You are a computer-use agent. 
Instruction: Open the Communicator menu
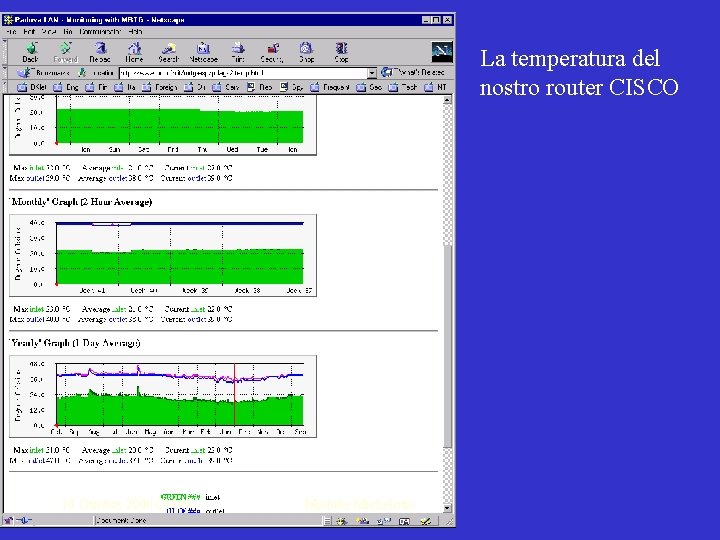[100, 32]
